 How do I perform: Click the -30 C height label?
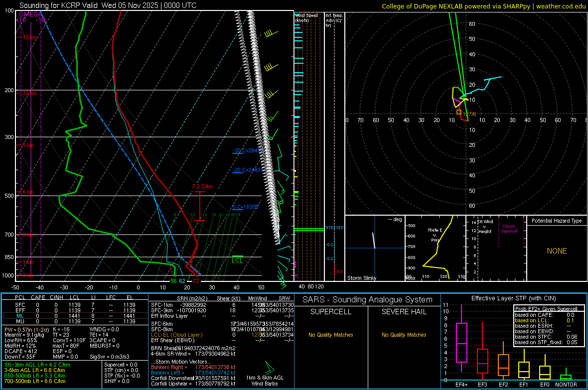[x=248, y=150]
